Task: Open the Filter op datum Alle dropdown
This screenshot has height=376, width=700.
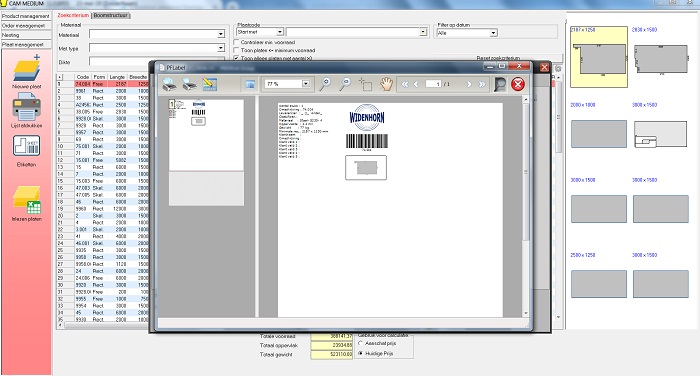Action: click(493, 33)
